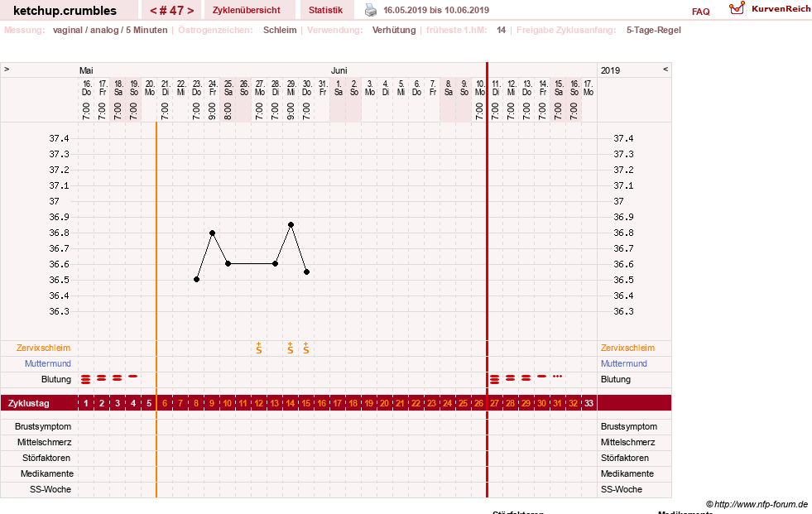This screenshot has height=514, width=812.
Task: Click the left Mittelschmerz row label
Action: tap(44, 442)
